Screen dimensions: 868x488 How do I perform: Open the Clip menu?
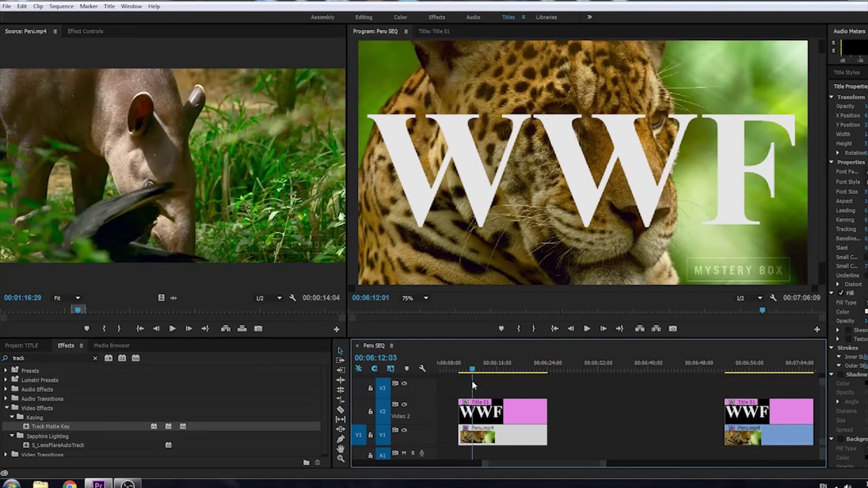[38, 6]
